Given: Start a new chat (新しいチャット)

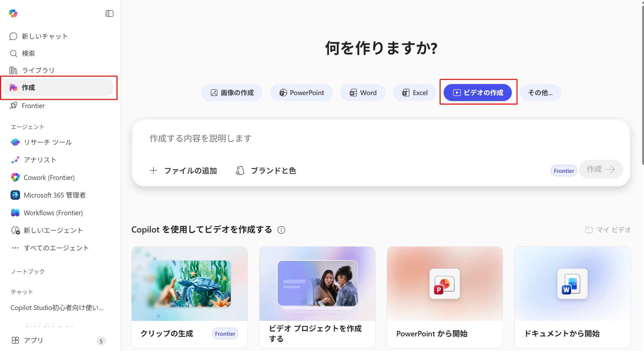Looking at the screenshot, I should (x=58, y=36).
